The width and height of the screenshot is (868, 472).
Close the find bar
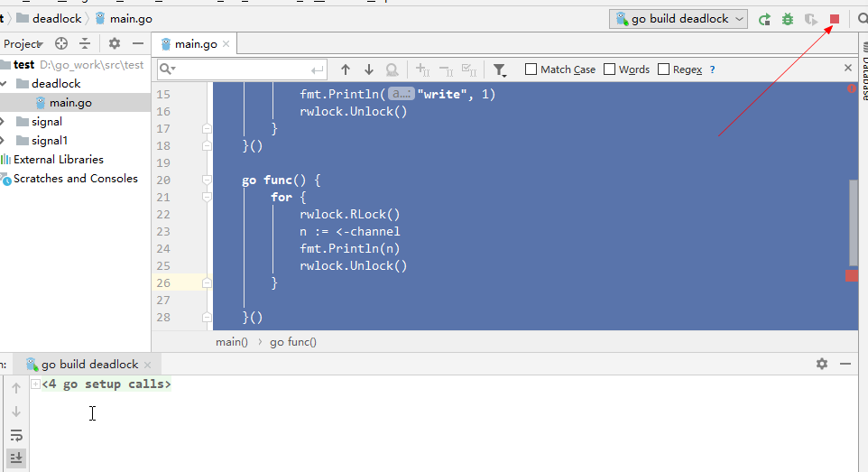pyautogui.click(x=848, y=68)
